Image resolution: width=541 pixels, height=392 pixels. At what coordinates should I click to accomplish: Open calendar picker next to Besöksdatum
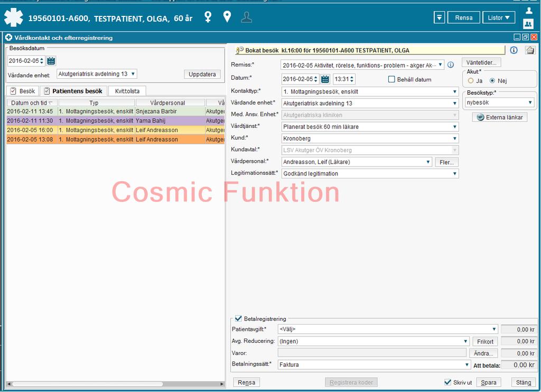pyautogui.click(x=51, y=61)
